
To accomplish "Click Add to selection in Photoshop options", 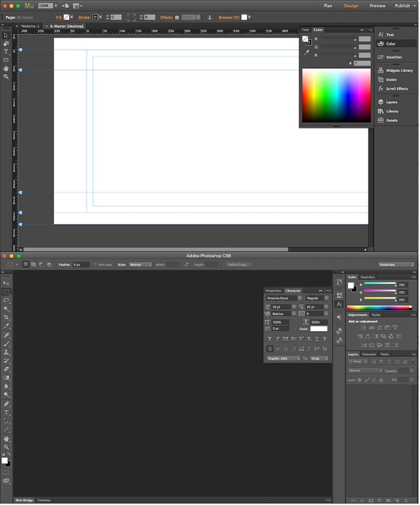I will (33, 265).
